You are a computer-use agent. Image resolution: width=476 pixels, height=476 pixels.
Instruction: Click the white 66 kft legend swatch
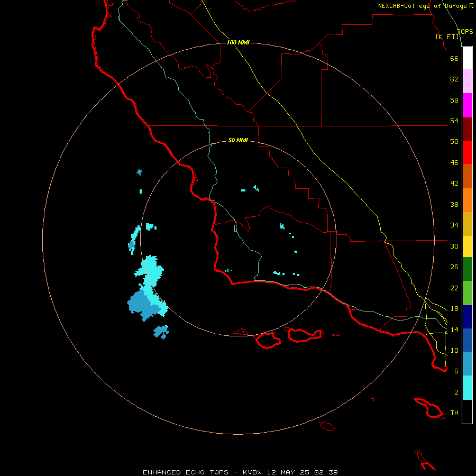(x=467, y=58)
